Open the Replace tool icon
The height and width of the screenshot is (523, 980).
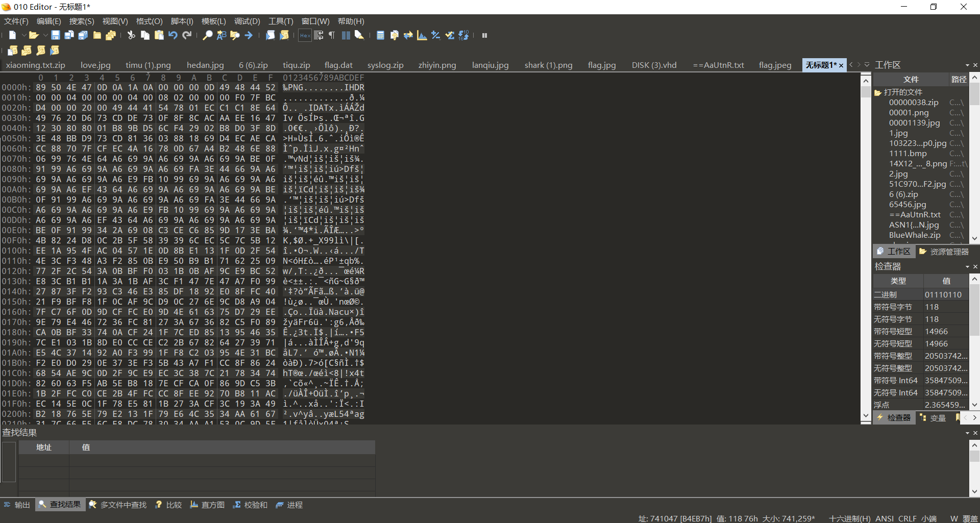pyautogui.click(x=221, y=35)
